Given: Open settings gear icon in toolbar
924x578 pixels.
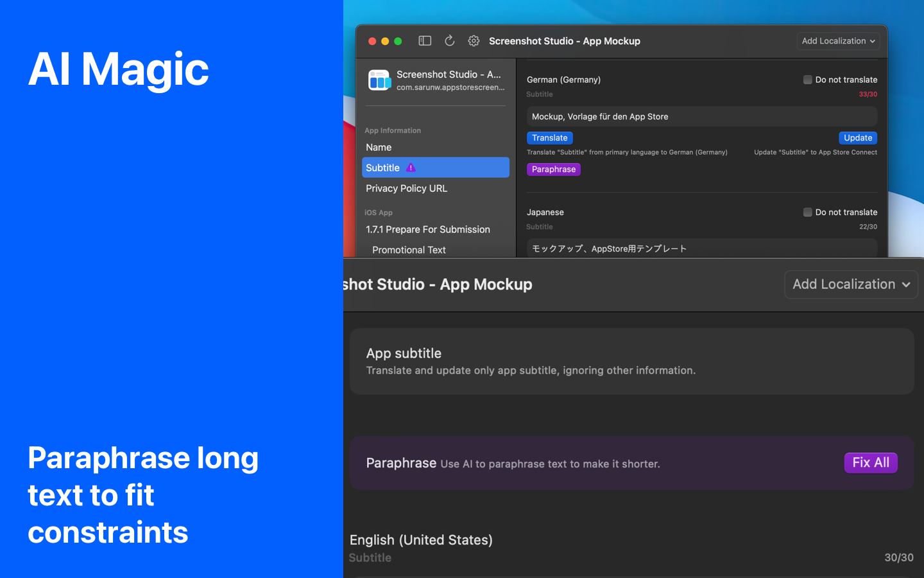Looking at the screenshot, I should click(474, 41).
